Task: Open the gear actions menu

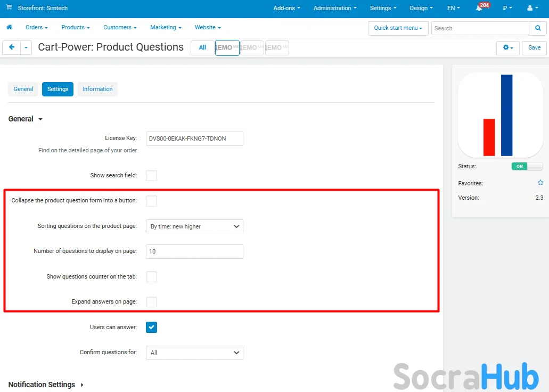Action: (x=507, y=47)
